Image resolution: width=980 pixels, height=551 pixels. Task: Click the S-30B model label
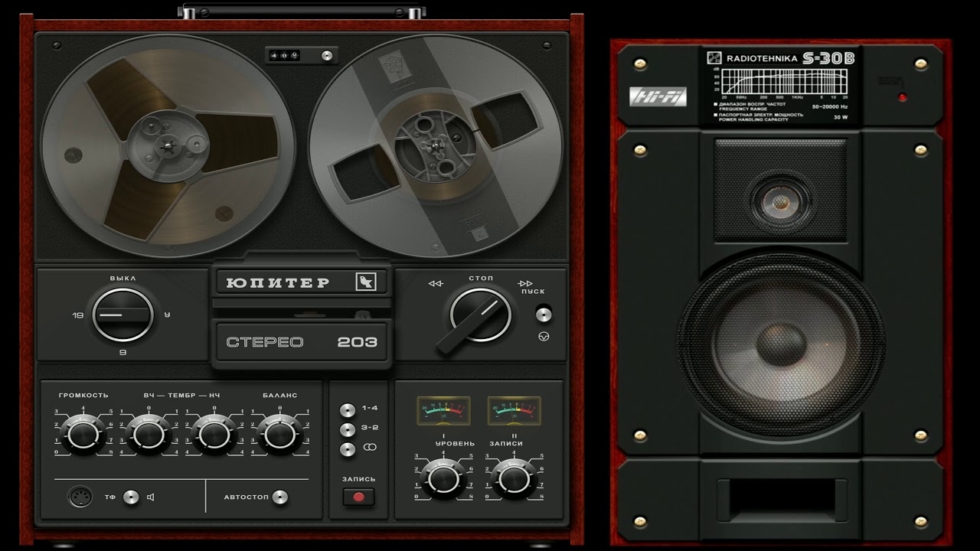coord(828,57)
